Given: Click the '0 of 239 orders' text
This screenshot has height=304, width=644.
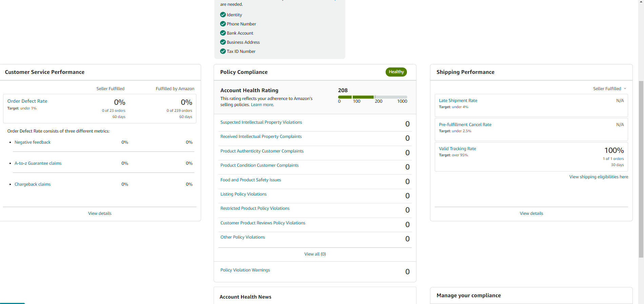Looking at the screenshot, I should click(x=179, y=111).
